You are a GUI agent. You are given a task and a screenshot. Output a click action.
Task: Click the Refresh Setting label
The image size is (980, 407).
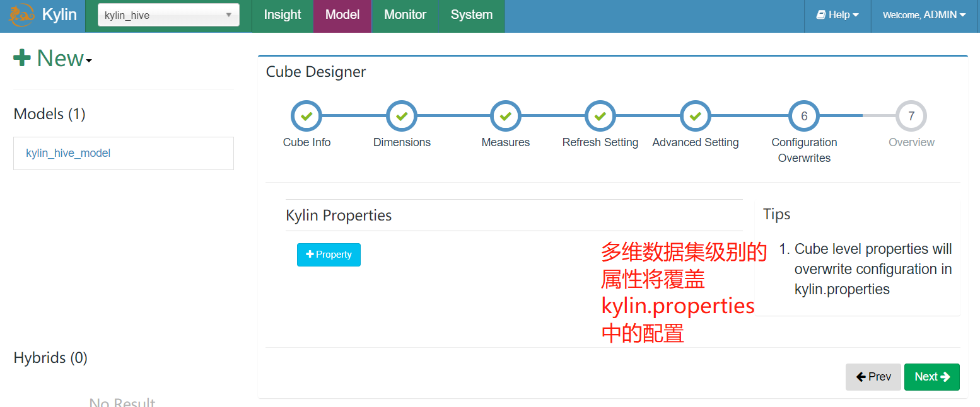click(x=600, y=142)
